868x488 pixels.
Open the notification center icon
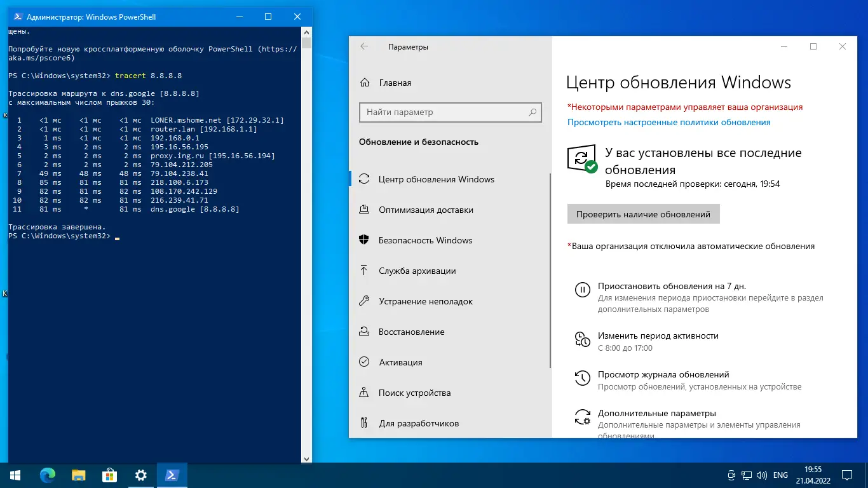[x=847, y=475]
